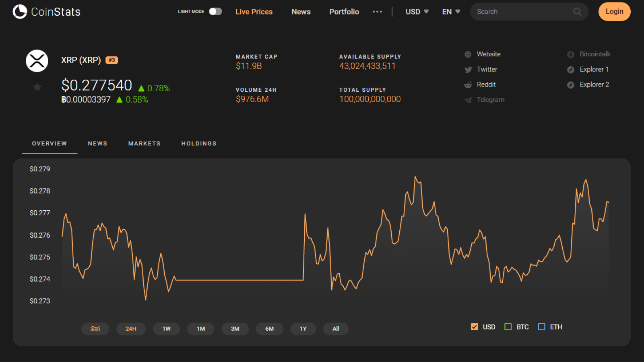Image resolution: width=644 pixels, height=362 pixels.
Task: Click the 0.58% BTC change value
Action: pyautogui.click(x=137, y=100)
